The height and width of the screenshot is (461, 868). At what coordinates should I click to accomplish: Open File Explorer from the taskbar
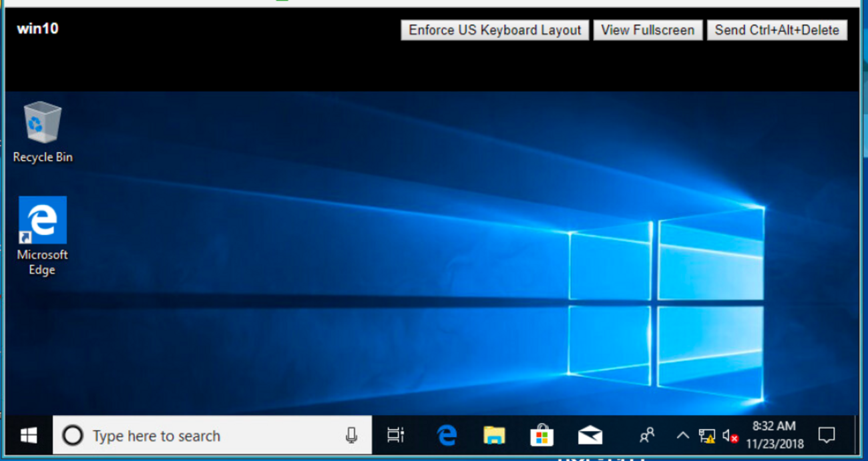(494, 436)
